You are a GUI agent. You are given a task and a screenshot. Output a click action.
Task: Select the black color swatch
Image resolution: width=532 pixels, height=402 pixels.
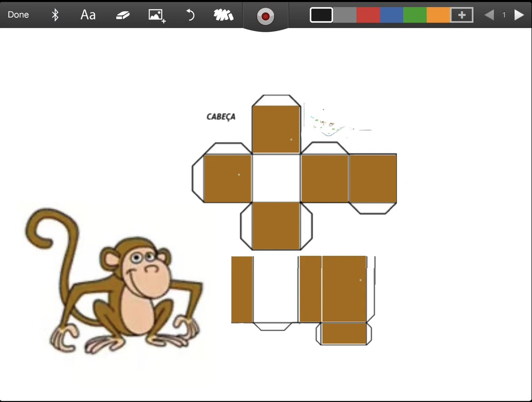321,15
